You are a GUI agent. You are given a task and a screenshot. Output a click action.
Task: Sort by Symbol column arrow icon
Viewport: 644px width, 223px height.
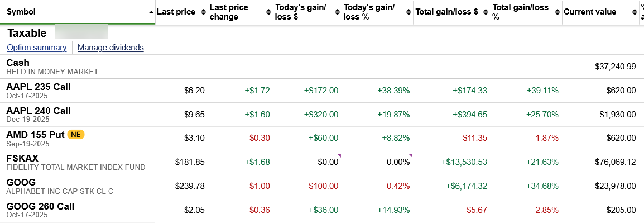pos(151,12)
